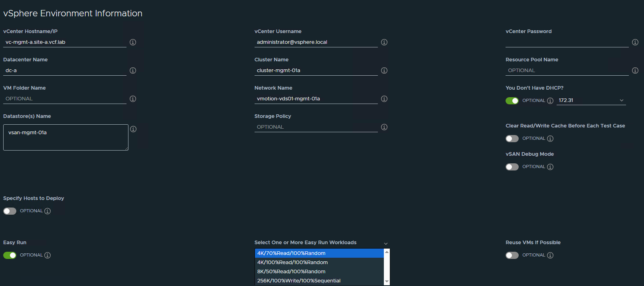This screenshot has width=644, height=286.
Task: Choose the 8K/50%Read/100%Random workload option
Action: (291, 272)
